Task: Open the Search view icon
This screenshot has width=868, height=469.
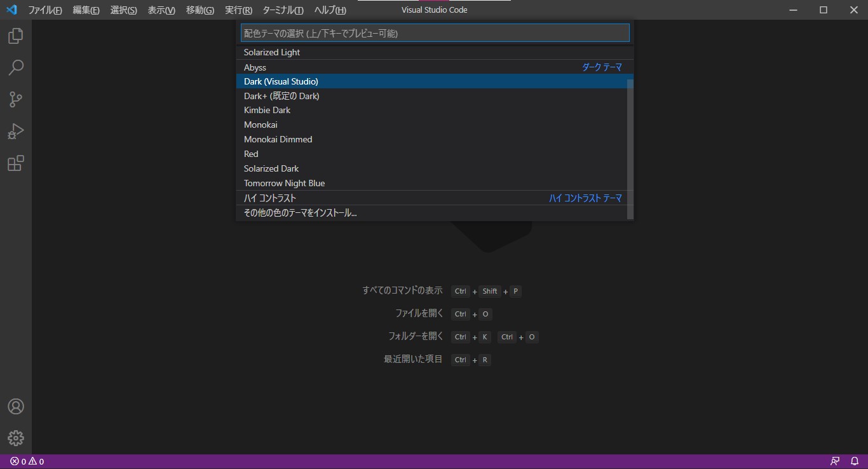Action: point(16,67)
